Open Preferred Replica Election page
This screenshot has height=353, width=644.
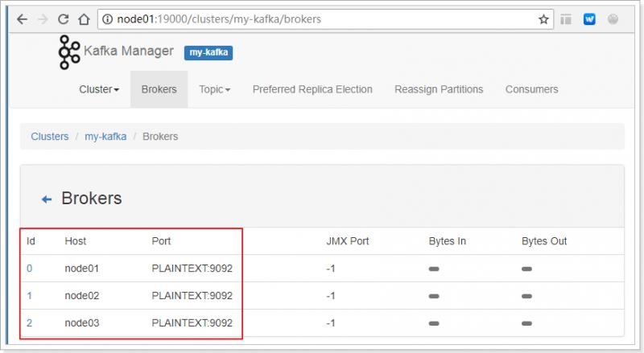click(312, 89)
